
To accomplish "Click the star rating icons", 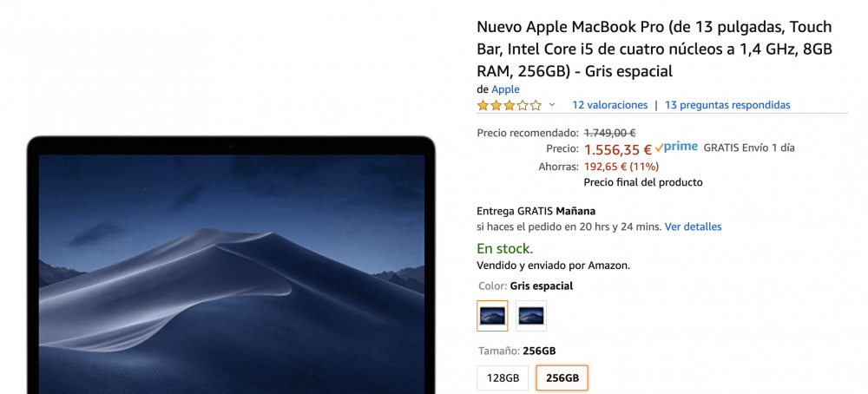I will 510,105.
